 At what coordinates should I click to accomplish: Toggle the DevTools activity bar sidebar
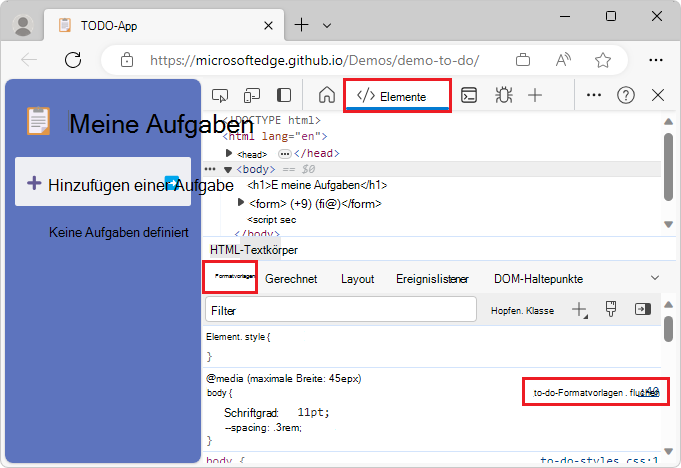point(284,95)
